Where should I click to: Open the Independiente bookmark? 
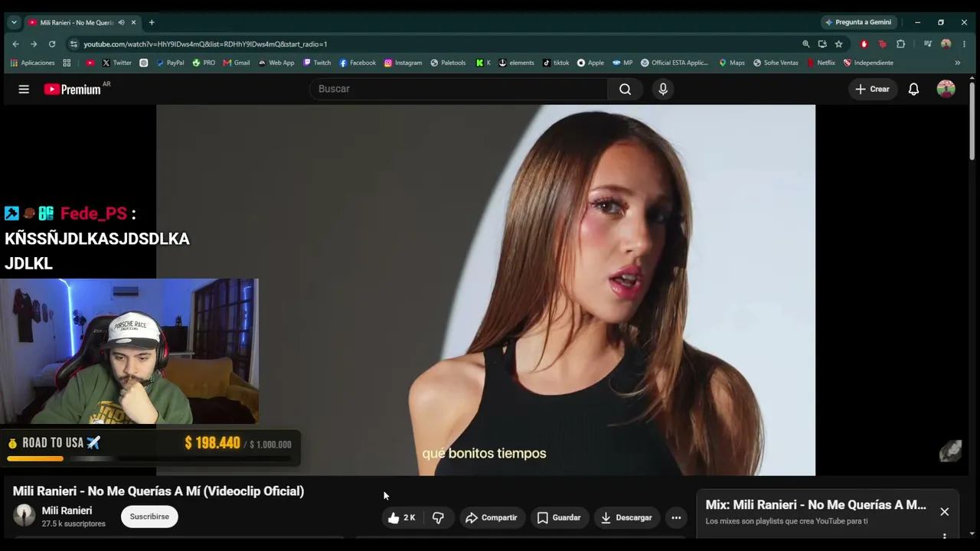[x=868, y=63]
